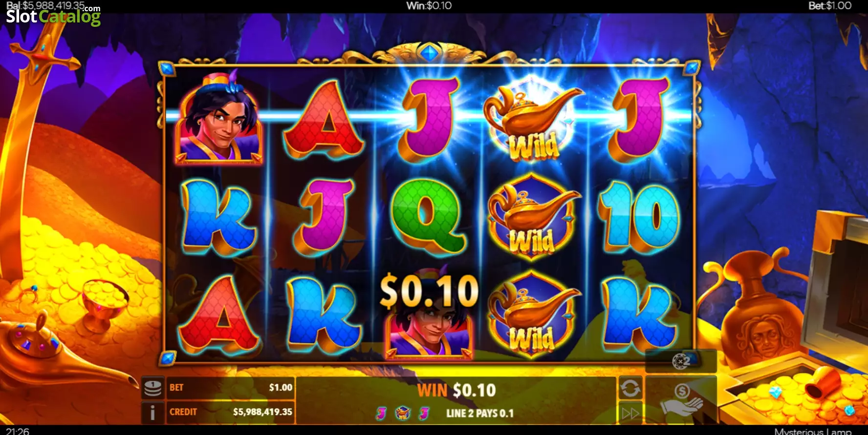The width and height of the screenshot is (868, 435).
Task: Open the game info button
Action: (x=152, y=412)
